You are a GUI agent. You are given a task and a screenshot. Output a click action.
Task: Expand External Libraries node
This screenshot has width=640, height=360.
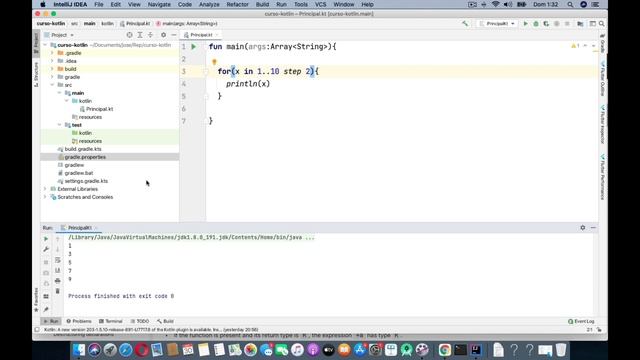(x=45, y=189)
